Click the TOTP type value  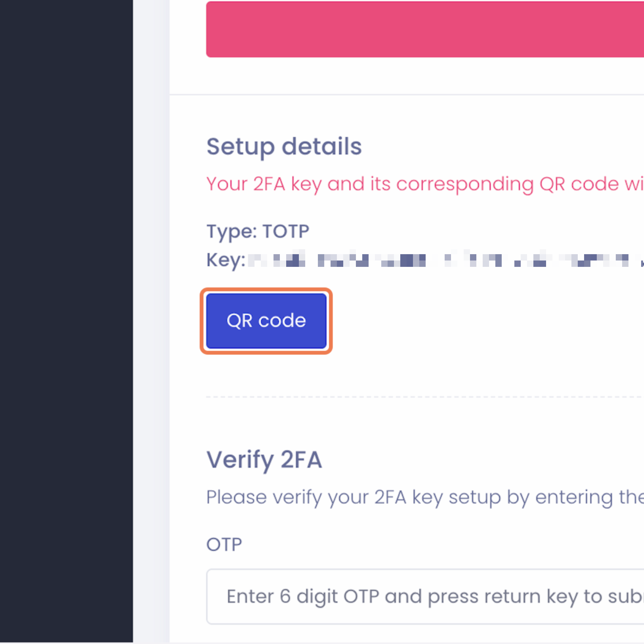(x=286, y=231)
